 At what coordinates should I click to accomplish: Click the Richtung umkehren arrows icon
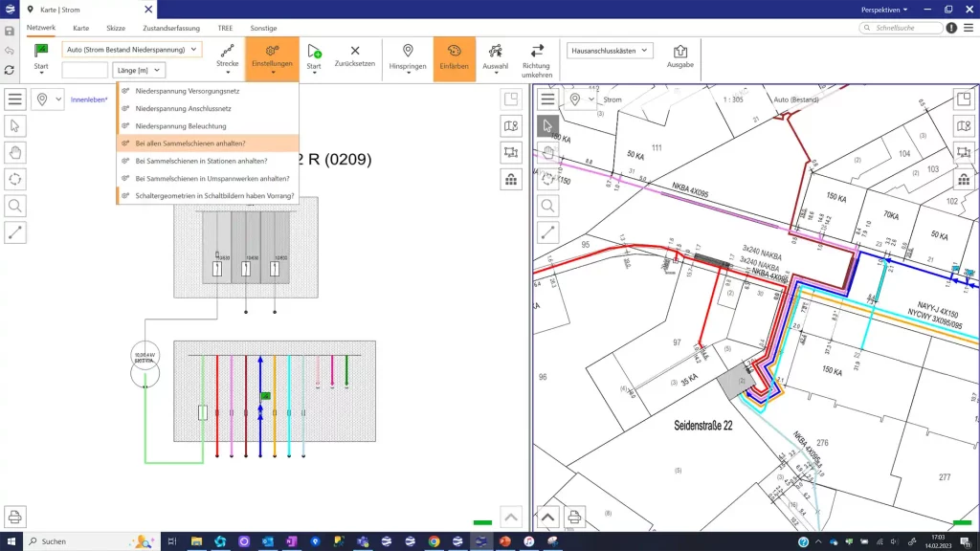coord(537,51)
